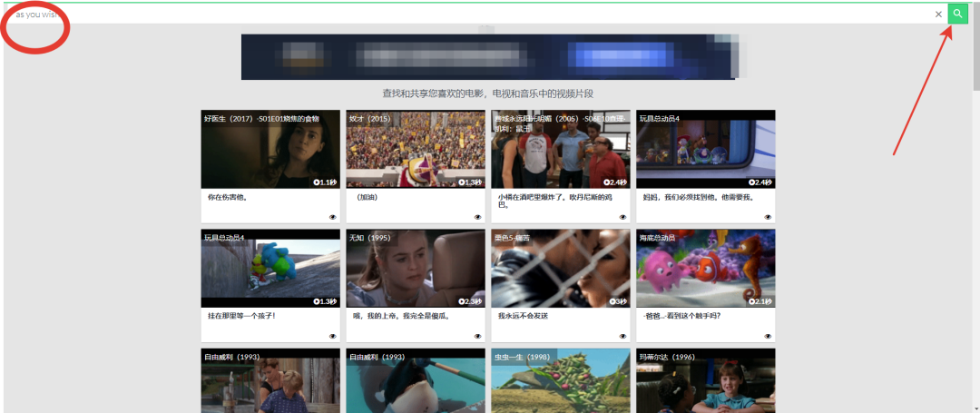Open the 无知 (1995) girl in car thumbnail
This screenshot has height=413, width=980.
[x=416, y=268]
